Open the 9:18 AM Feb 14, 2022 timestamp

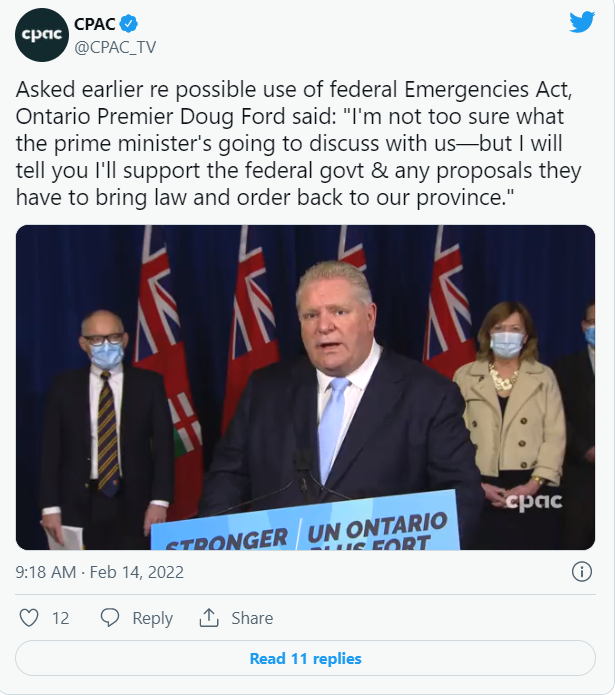click(100, 572)
